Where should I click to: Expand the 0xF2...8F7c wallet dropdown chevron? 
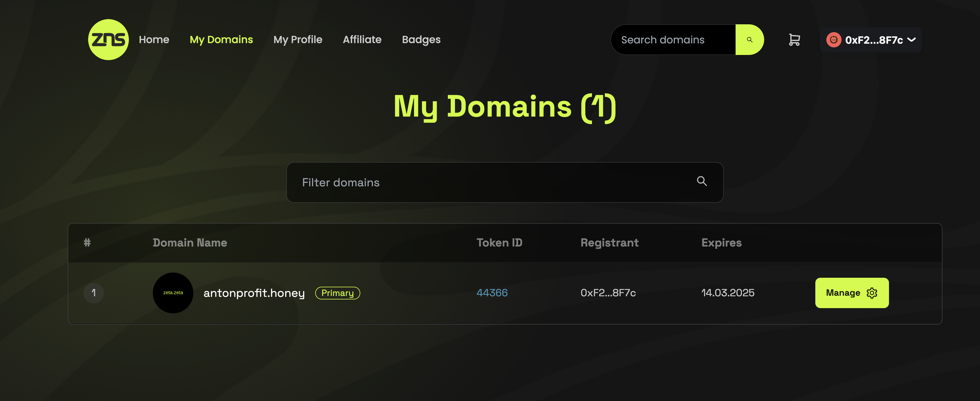point(912,40)
